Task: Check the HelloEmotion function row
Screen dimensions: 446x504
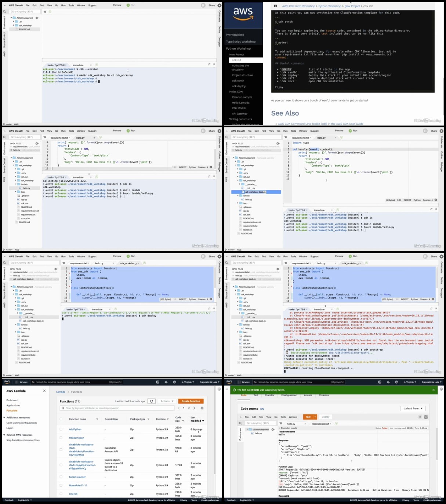Action: tap(61, 438)
